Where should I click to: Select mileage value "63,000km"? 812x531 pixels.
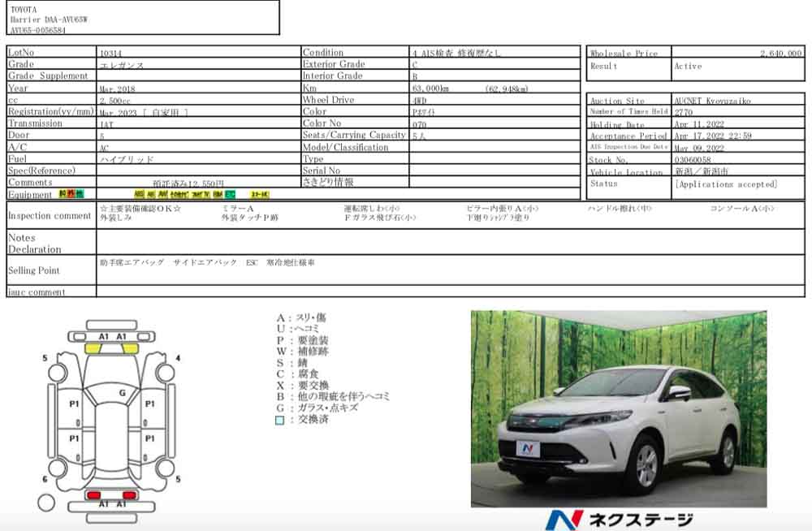pyautogui.click(x=430, y=88)
